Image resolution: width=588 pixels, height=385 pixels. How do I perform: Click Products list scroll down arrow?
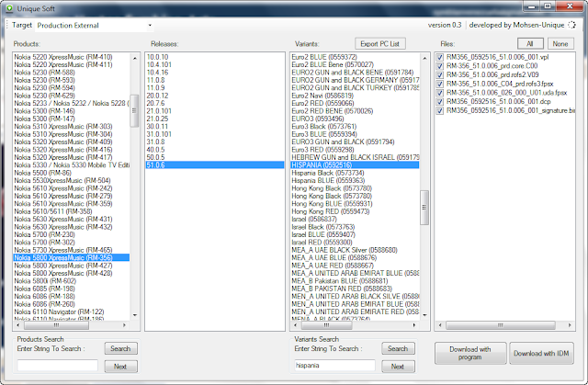click(135, 315)
